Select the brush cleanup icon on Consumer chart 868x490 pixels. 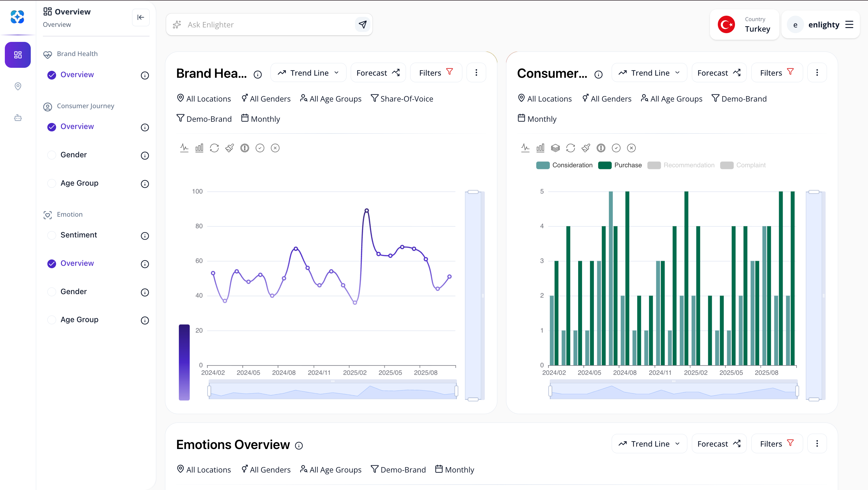coord(586,148)
